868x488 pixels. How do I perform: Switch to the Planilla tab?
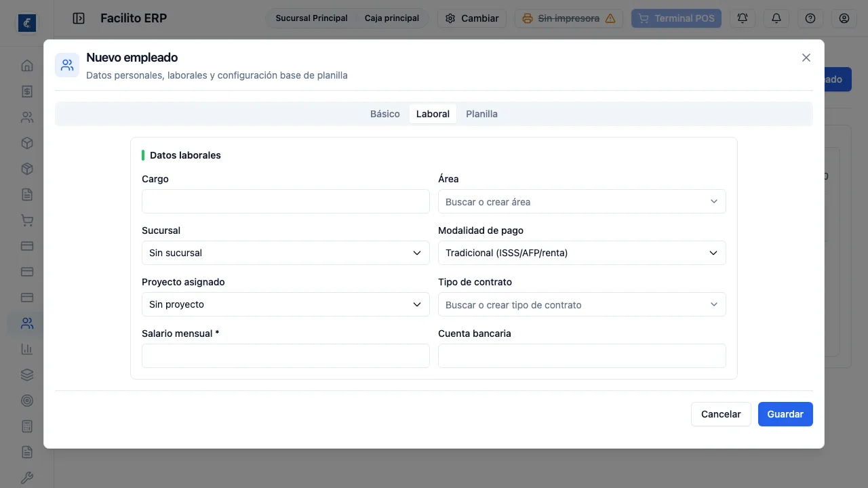(481, 114)
